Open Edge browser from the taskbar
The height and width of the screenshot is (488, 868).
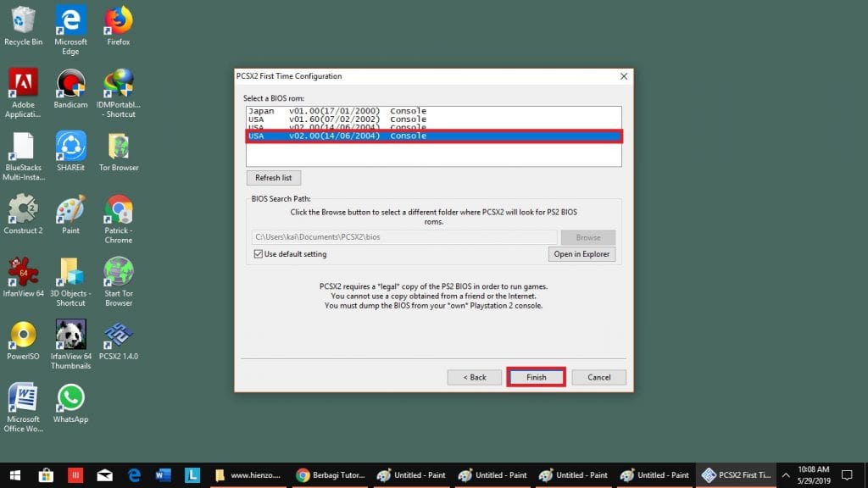click(134, 474)
